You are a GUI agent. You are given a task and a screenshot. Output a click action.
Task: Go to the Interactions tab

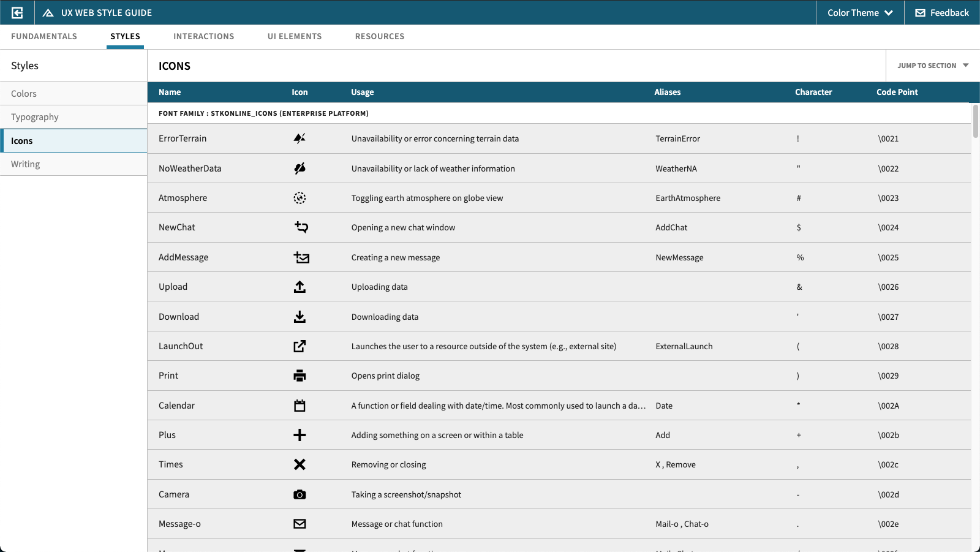pyautogui.click(x=204, y=36)
